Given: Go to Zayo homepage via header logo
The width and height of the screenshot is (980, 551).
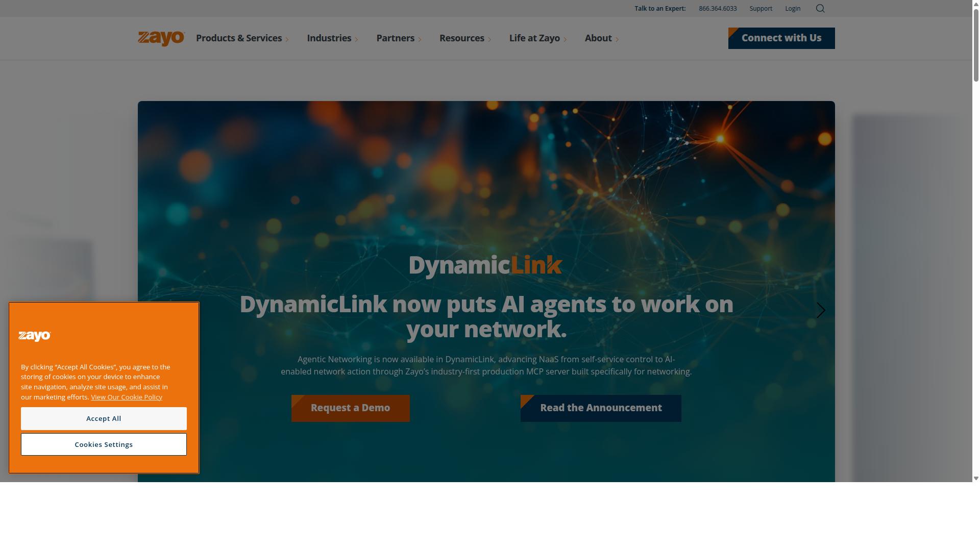Looking at the screenshot, I should click(x=161, y=38).
